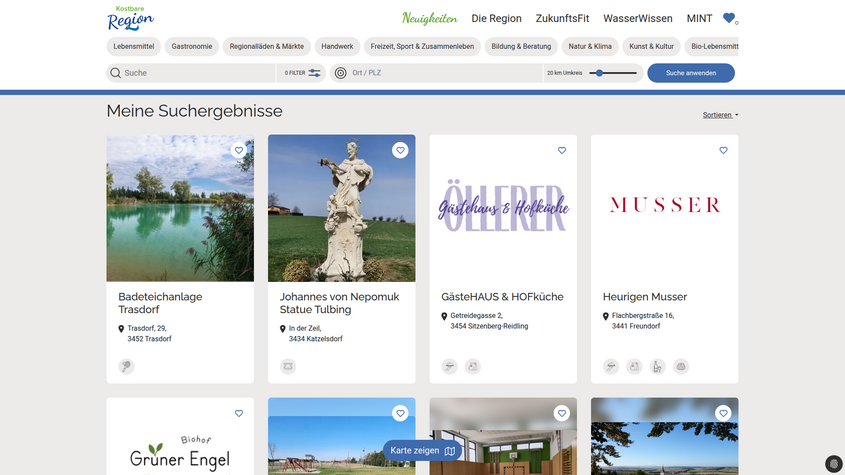
Task: Click fourth category icon under Heurigen Musser
Action: [x=681, y=367]
